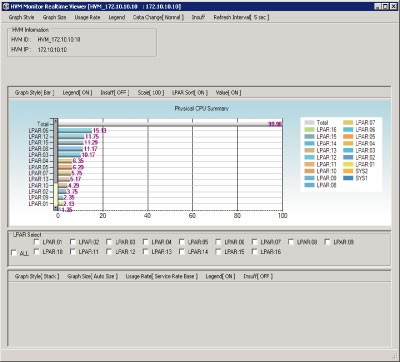Open the Insuff menu in top menu bar
Screen dimensions: 400x362
(x=198, y=17)
